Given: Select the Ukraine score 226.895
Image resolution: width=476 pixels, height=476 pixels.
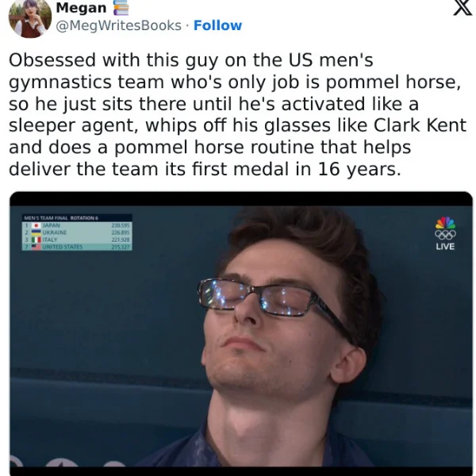Looking at the screenshot, I should coord(121,232).
